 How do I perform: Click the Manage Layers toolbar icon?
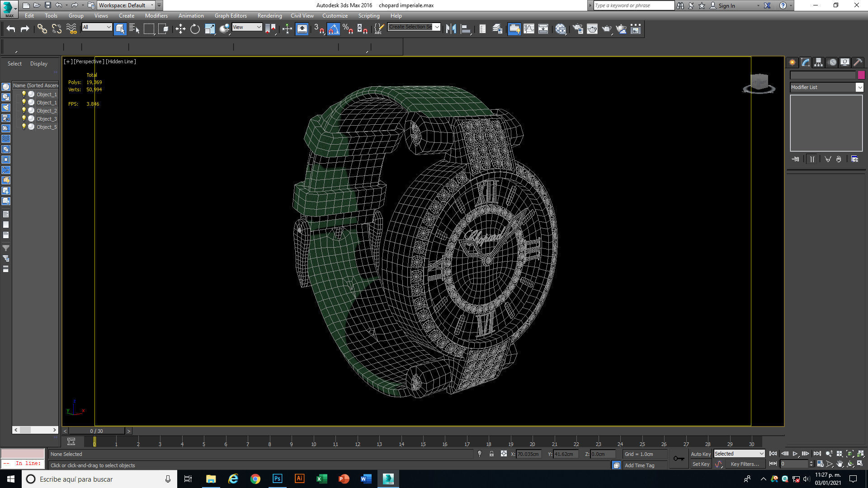pyautogui.click(x=497, y=29)
